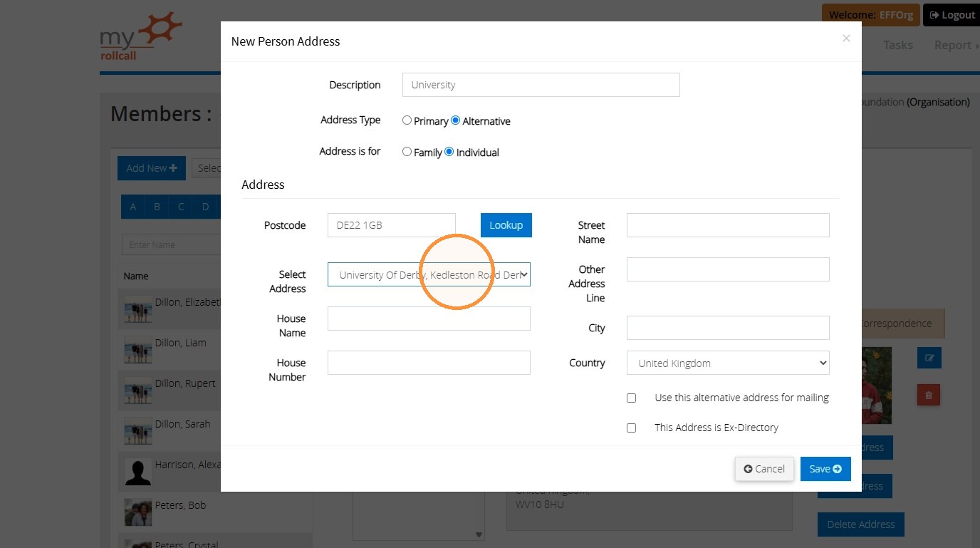
Task: Click the red delete trash icon
Action: pos(929,394)
